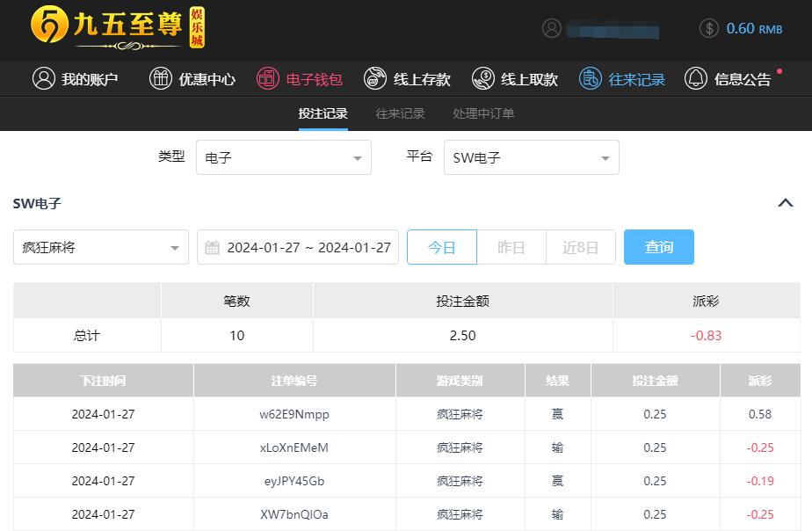
Task: Switch to 投注记录 tab
Action: [323, 113]
